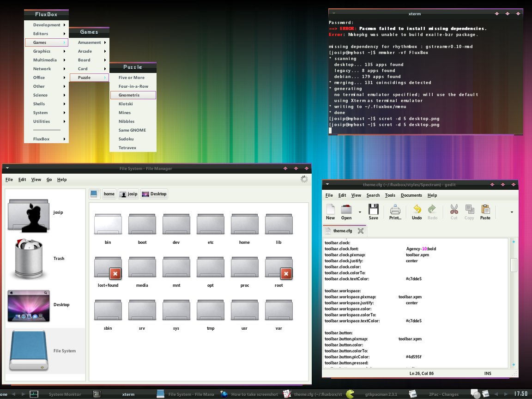Click the josip path button
The image size is (532, 399).
tap(128, 194)
